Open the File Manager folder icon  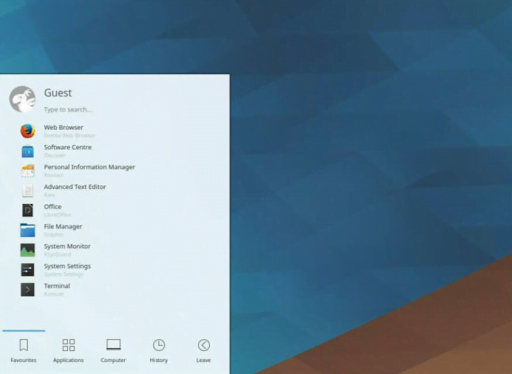[x=28, y=230]
